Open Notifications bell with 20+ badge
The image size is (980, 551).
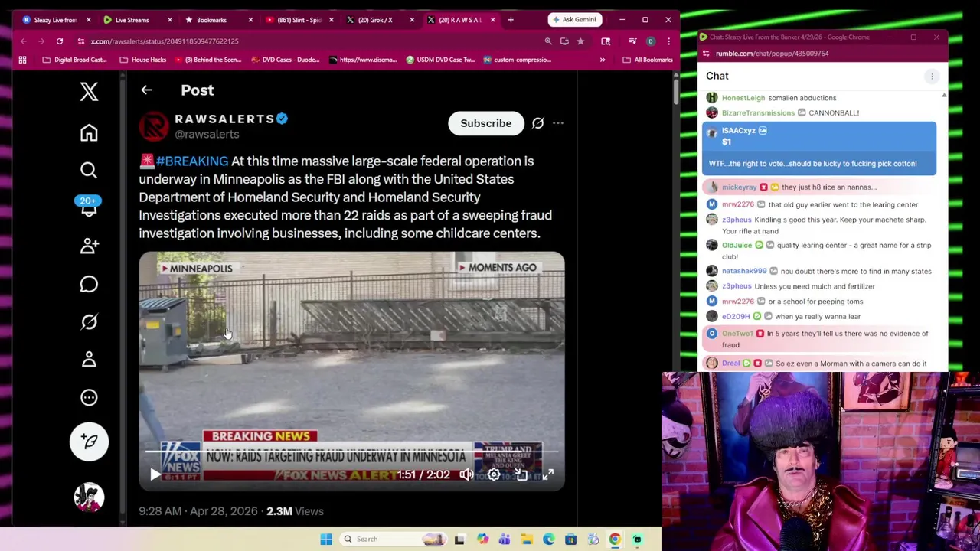click(x=89, y=207)
